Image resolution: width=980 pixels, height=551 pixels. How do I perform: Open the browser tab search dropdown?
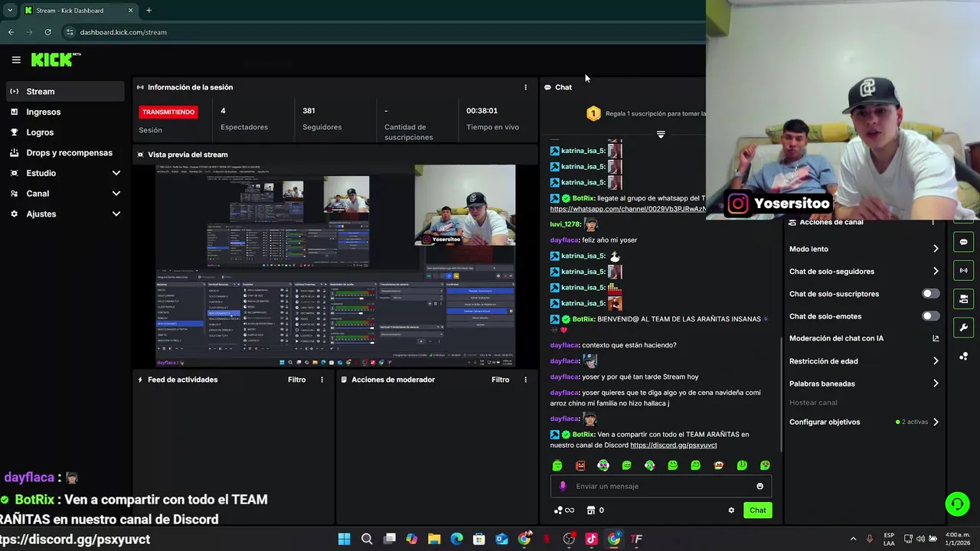[9, 10]
